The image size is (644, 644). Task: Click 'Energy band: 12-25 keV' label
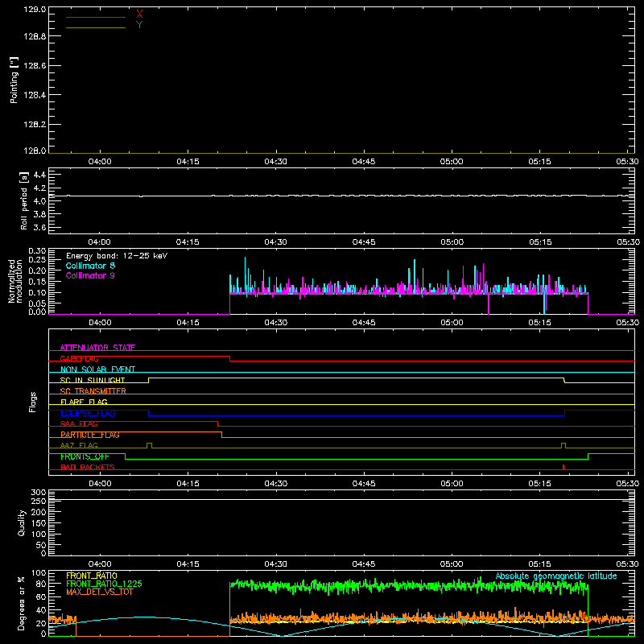click(117, 256)
